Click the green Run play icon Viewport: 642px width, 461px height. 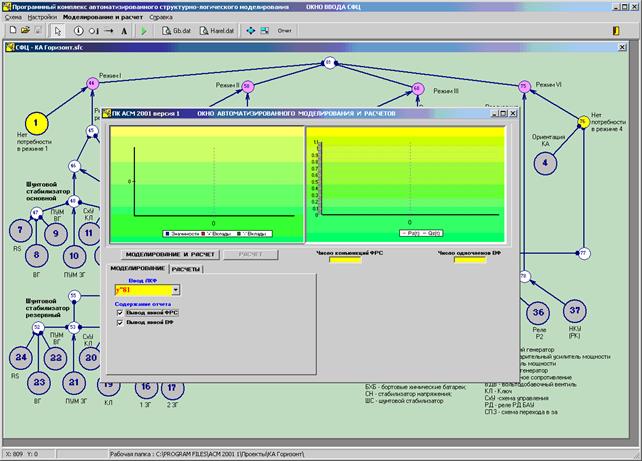pos(144,31)
